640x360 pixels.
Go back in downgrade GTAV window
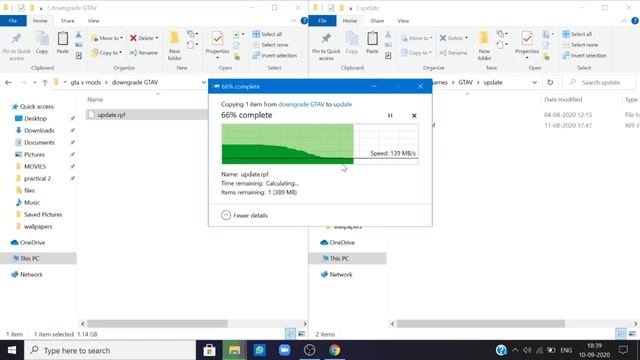coord(8,82)
